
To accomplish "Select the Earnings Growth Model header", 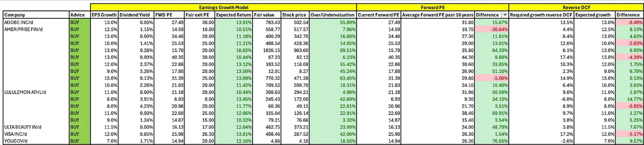I will [x=223, y=8].
